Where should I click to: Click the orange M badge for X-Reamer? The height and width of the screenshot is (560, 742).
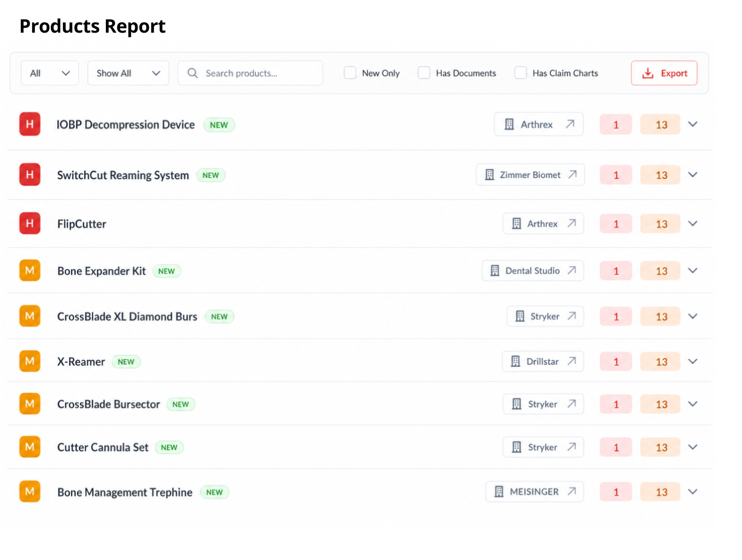point(30,361)
